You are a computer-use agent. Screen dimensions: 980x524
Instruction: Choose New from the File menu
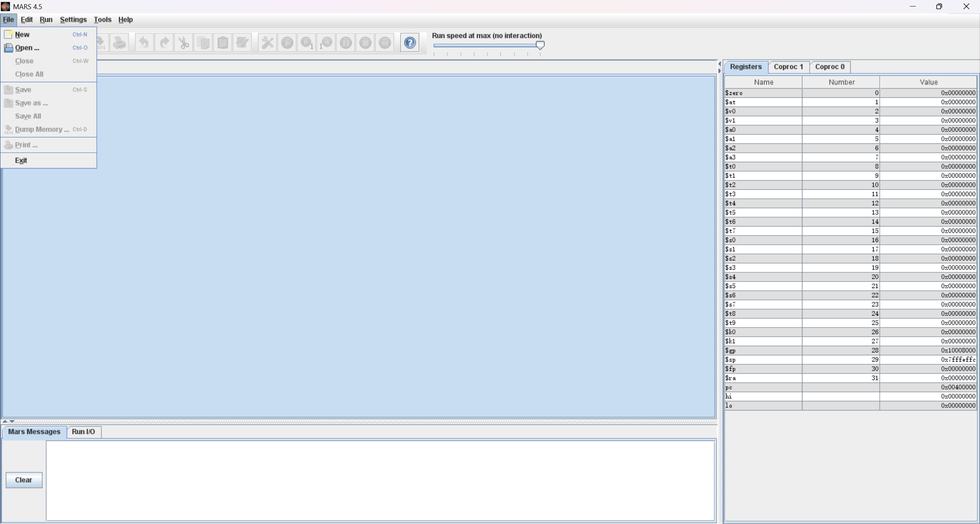point(22,34)
